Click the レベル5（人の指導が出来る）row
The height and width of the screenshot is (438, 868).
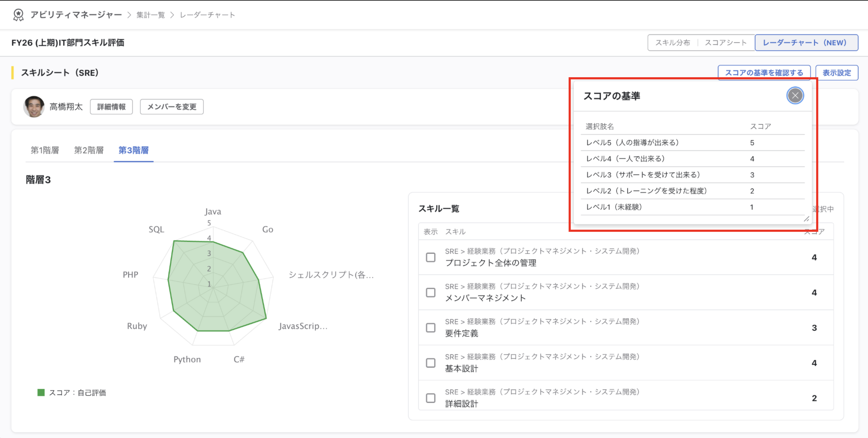[693, 143]
